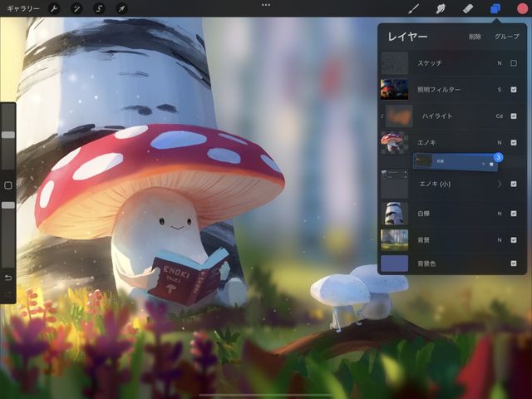Image resolution: width=532 pixels, height=399 pixels.
Task: Open blend mode N of スケッチ layer
Action: [500, 63]
